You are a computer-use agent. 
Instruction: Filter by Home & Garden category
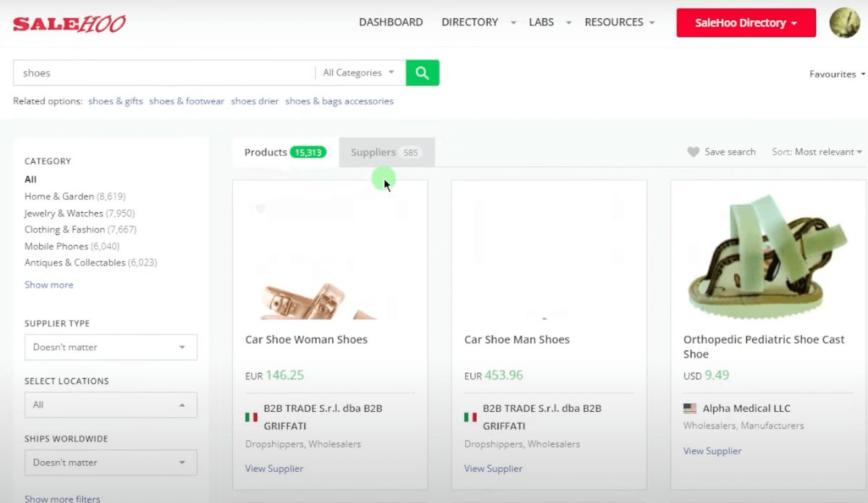pos(75,196)
